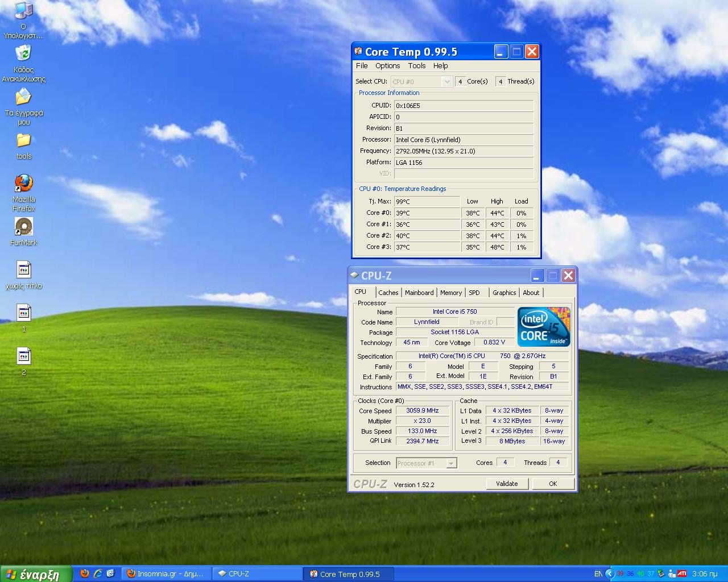Image resolution: width=728 pixels, height=582 pixels.
Task: Click the Technology value 45 nm
Action: click(411, 342)
